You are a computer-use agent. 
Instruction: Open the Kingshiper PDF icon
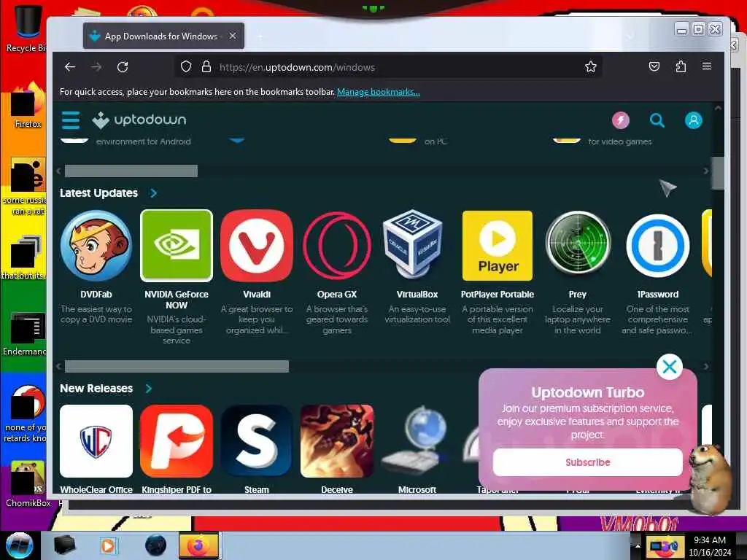(x=177, y=441)
